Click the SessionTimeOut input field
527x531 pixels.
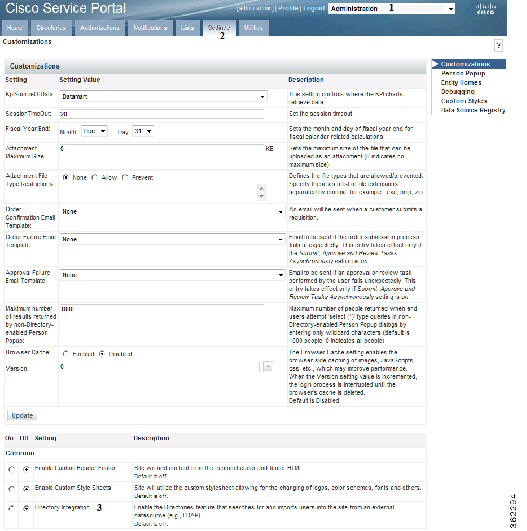tap(162, 114)
